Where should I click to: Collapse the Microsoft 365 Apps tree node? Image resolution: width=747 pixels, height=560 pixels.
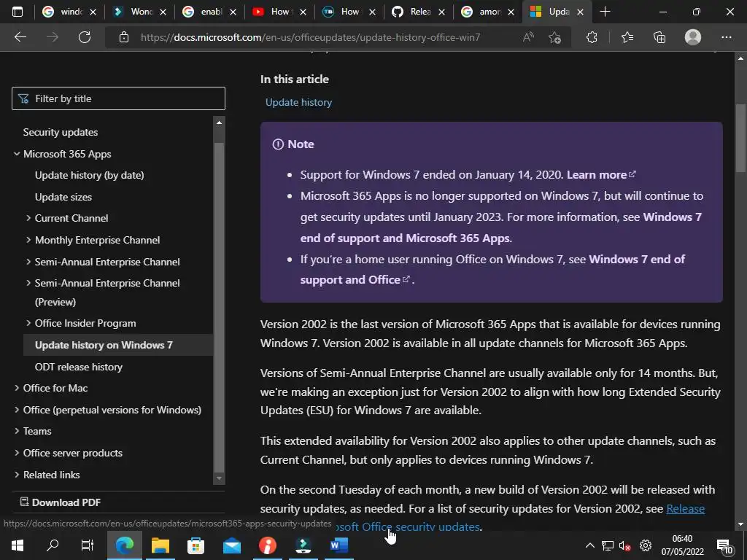click(x=17, y=154)
